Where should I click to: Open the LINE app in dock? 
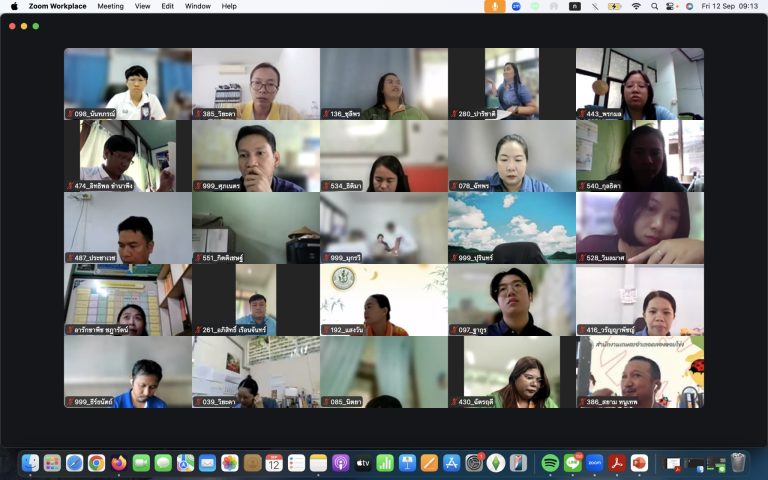(573, 463)
